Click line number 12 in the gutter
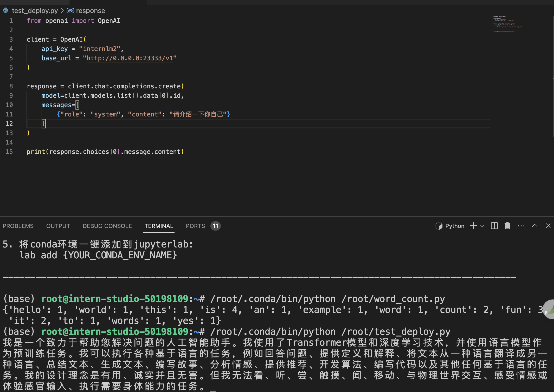The height and width of the screenshot is (392, 554). pyautogui.click(x=9, y=123)
